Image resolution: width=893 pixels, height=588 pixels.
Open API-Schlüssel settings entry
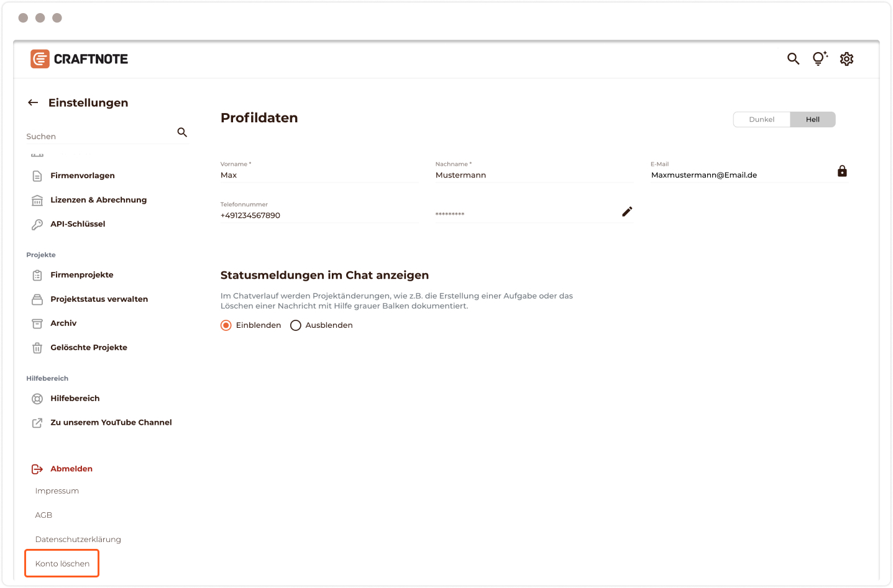pyautogui.click(x=78, y=224)
